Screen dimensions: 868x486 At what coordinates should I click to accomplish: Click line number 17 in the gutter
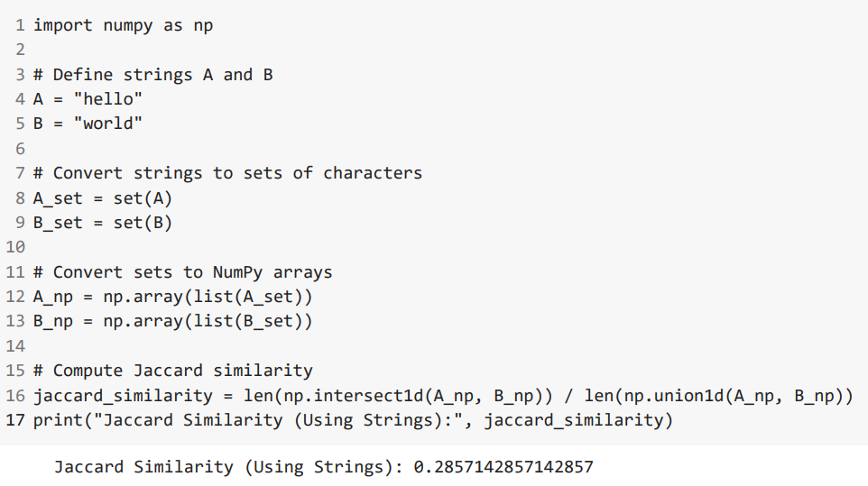point(15,420)
